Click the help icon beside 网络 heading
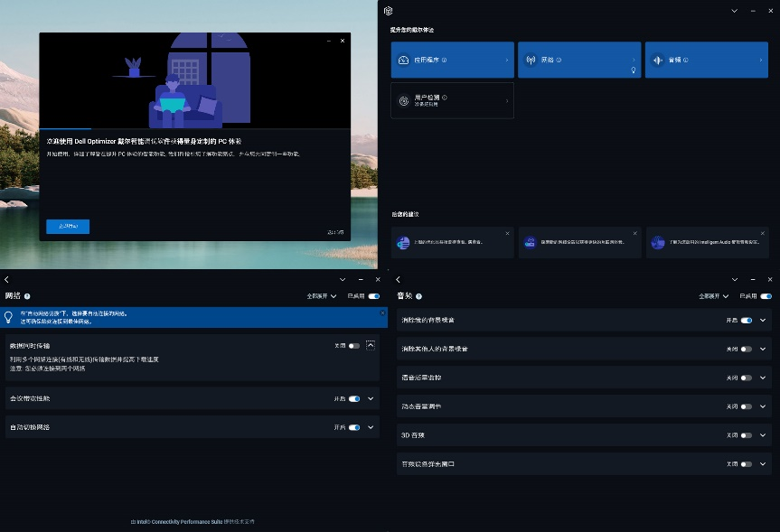The image size is (780, 532). pyautogui.click(x=27, y=296)
